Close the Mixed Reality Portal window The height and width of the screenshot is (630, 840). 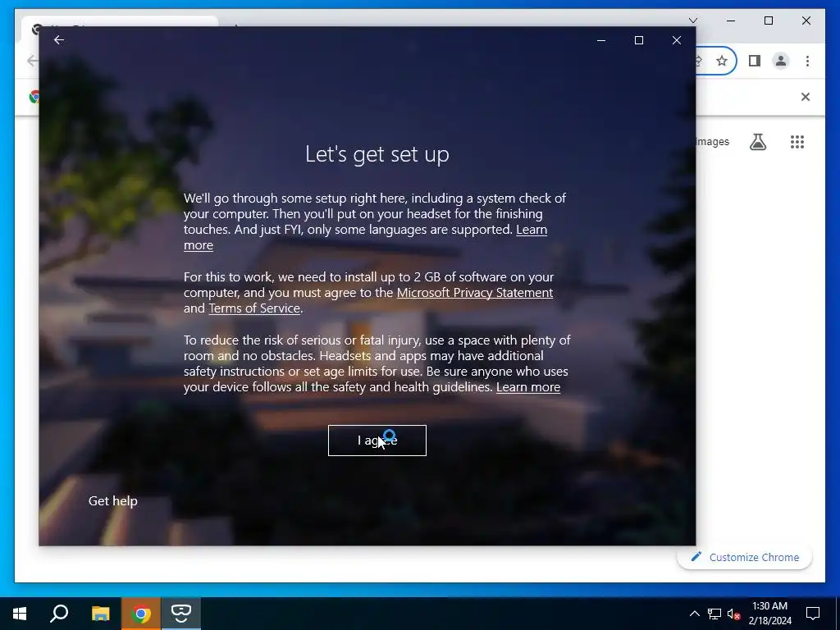pyautogui.click(x=677, y=40)
